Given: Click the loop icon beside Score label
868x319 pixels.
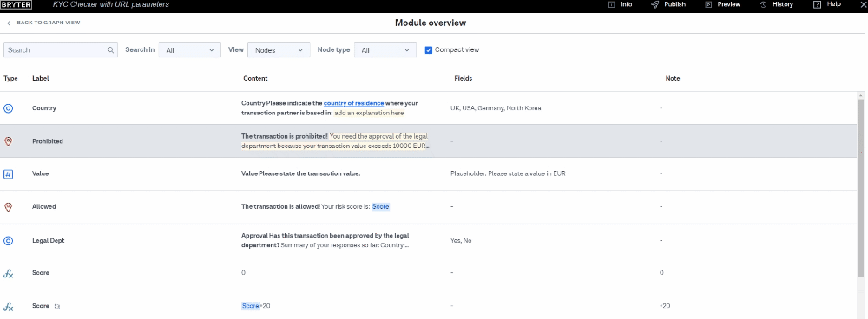Looking at the screenshot, I should tap(57, 306).
